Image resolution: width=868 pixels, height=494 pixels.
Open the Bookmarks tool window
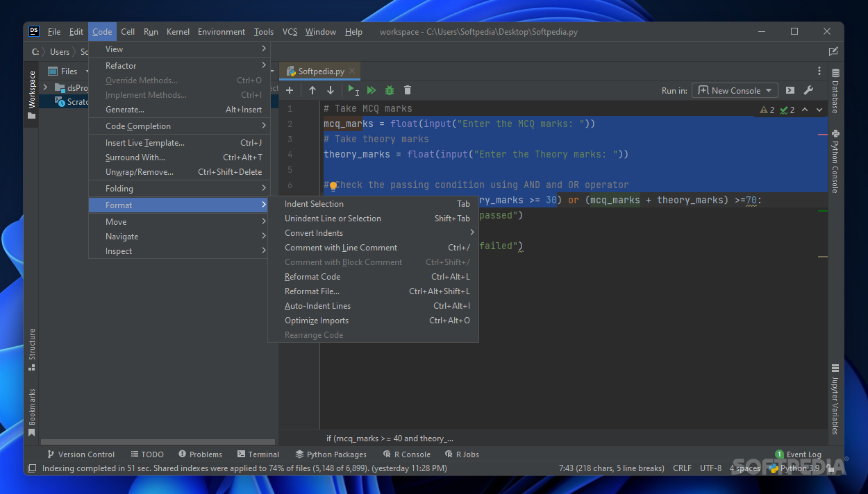coord(31,412)
